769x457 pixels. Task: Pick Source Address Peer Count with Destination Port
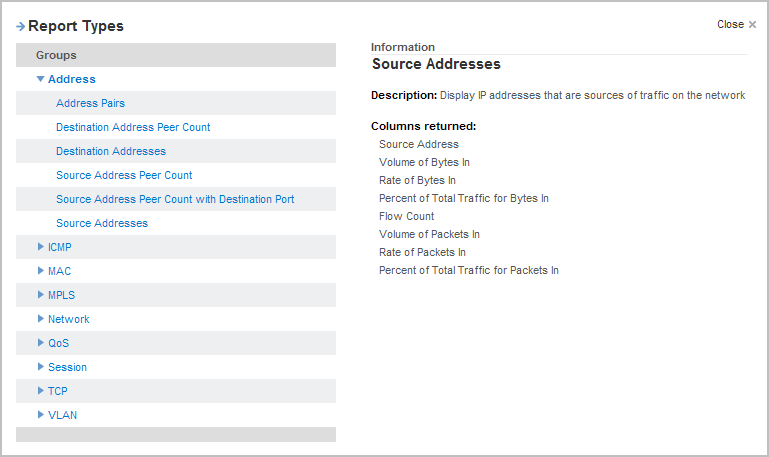point(175,199)
